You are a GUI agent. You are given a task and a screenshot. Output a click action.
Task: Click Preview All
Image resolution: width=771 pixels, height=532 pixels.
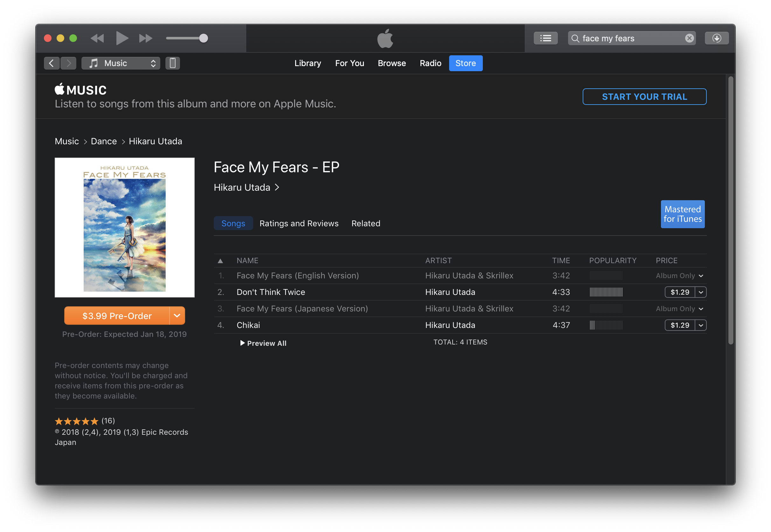[x=263, y=343]
